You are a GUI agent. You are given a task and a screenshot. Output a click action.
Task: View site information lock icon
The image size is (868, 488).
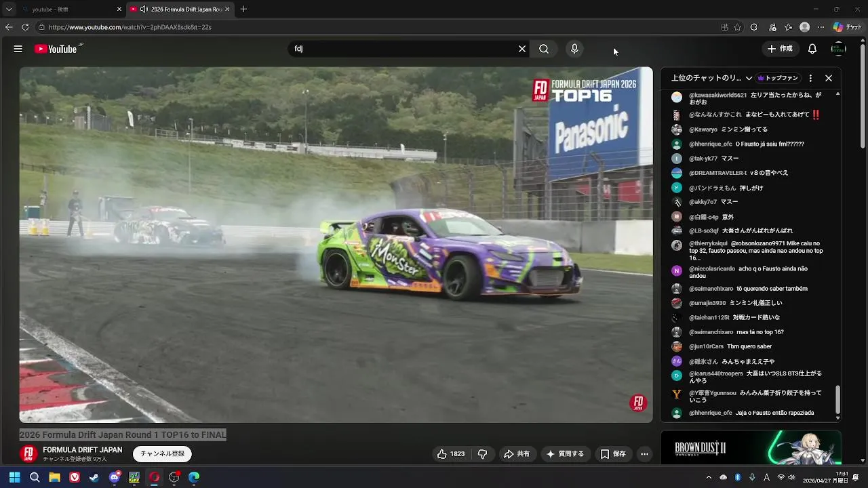pos(41,27)
